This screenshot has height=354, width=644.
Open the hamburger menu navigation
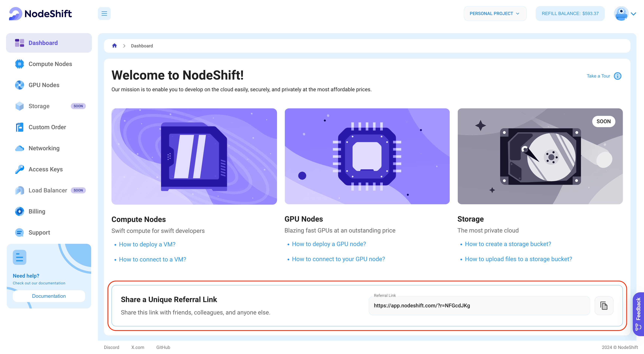[x=104, y=13]
